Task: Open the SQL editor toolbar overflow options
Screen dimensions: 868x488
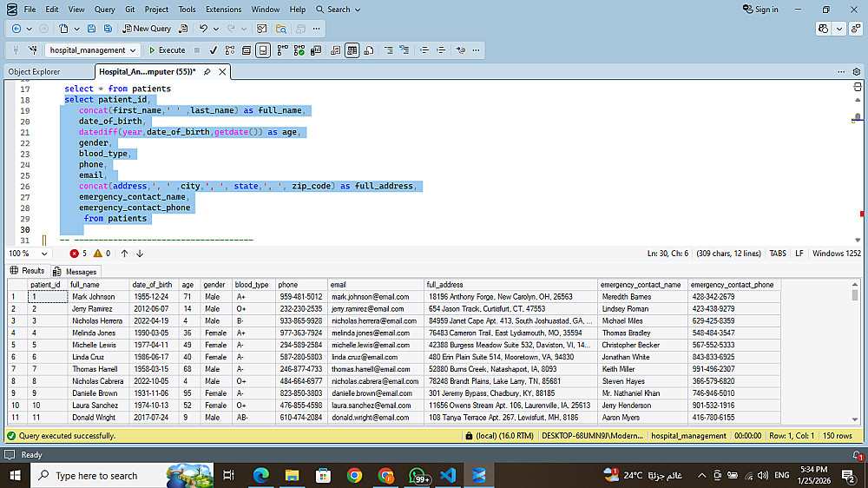Action: [476, 49]
